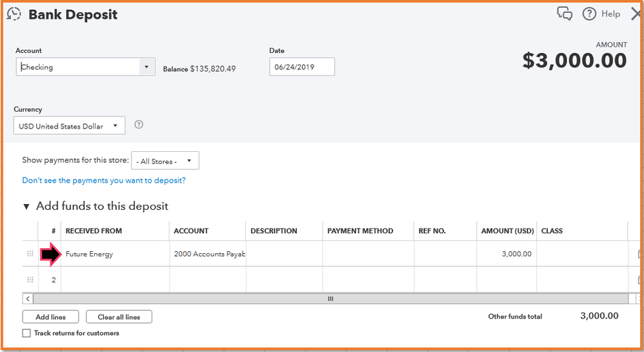Screen dimensions: 644x352
Task: Enable Track returns for customers checkbox
Action: click(x=26, y=333)
